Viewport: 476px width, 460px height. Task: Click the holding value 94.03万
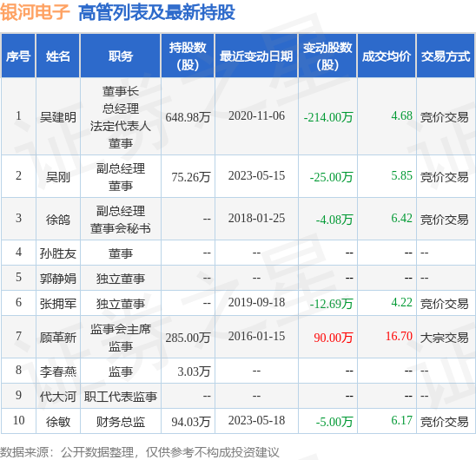[x=191, y=422]
